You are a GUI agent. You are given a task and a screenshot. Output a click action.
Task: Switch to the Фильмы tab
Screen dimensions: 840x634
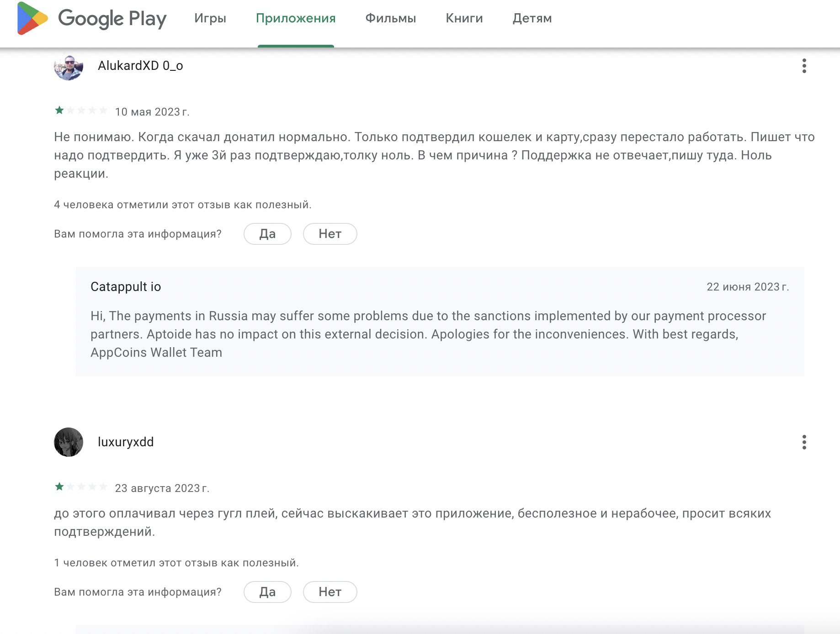pos(391,19)
